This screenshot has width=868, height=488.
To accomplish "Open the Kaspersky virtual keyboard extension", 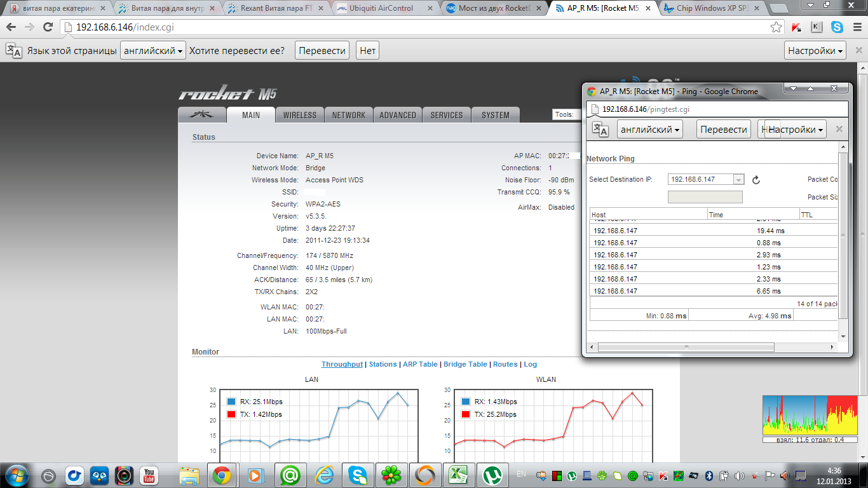I will pyautogui.click(x=817, y=27).
